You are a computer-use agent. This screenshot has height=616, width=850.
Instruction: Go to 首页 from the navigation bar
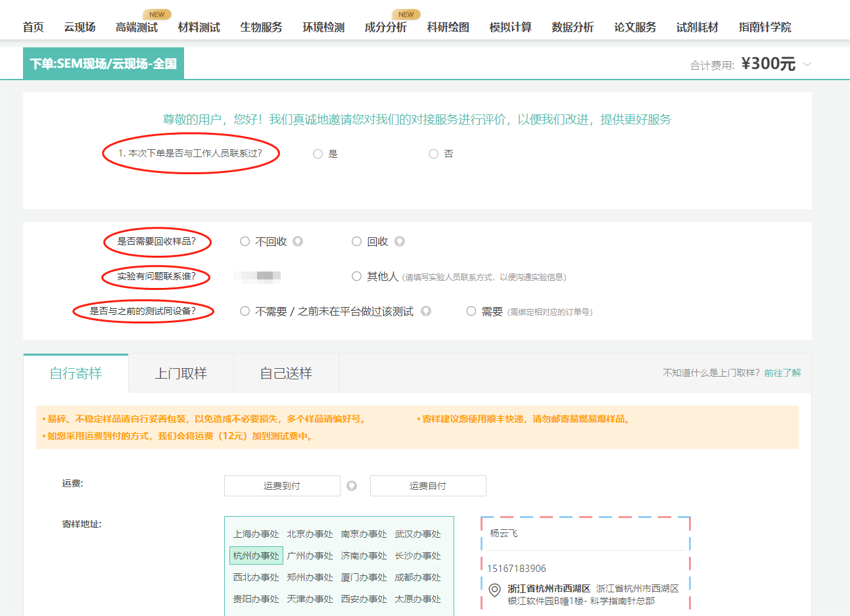click(34, 28)
